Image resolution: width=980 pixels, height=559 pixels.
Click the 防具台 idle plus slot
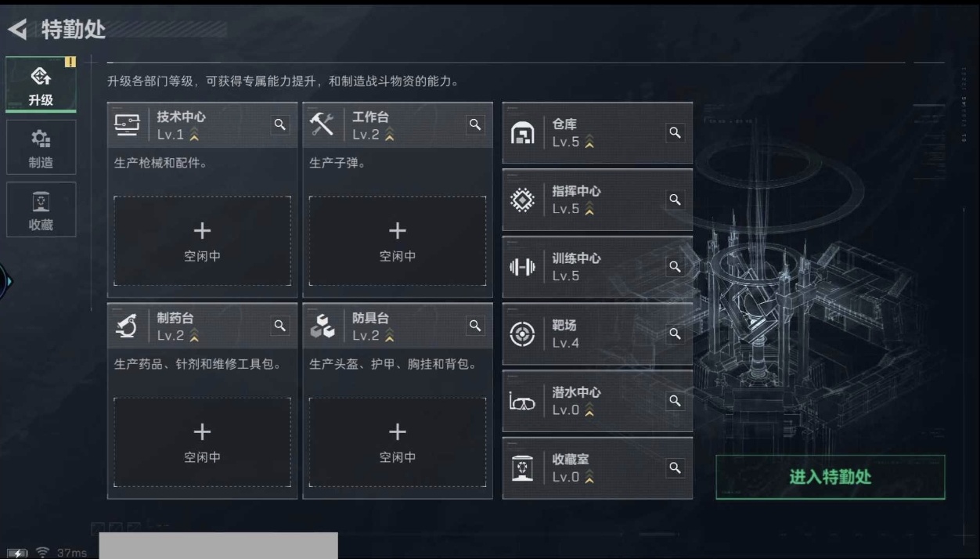pyautogui.click(x=398, y=442)
